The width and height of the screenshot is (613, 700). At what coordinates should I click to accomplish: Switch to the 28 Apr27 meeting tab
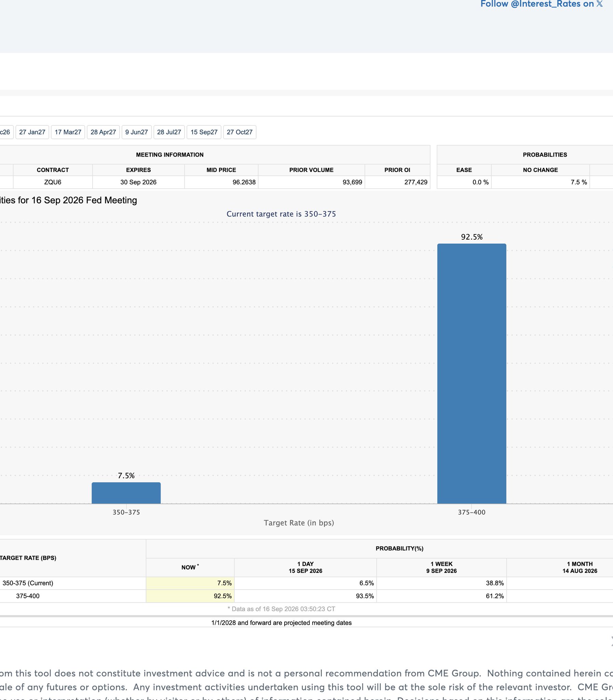coord(103,132)
